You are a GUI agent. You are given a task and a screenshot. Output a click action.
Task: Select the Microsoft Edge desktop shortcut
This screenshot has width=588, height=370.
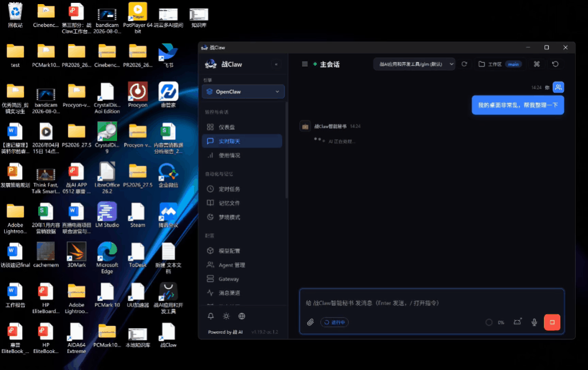point(107,258)
